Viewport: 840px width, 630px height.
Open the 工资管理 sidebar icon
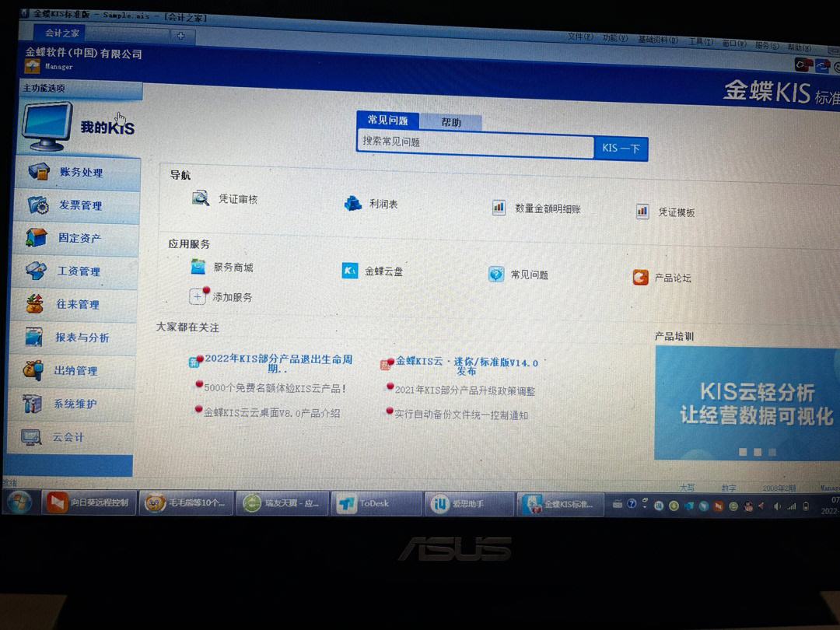36,271
